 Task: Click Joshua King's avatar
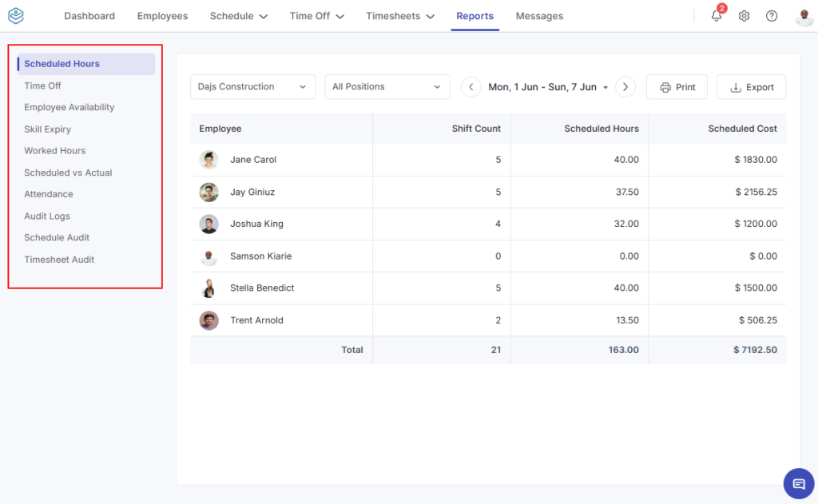coord(208,224)
